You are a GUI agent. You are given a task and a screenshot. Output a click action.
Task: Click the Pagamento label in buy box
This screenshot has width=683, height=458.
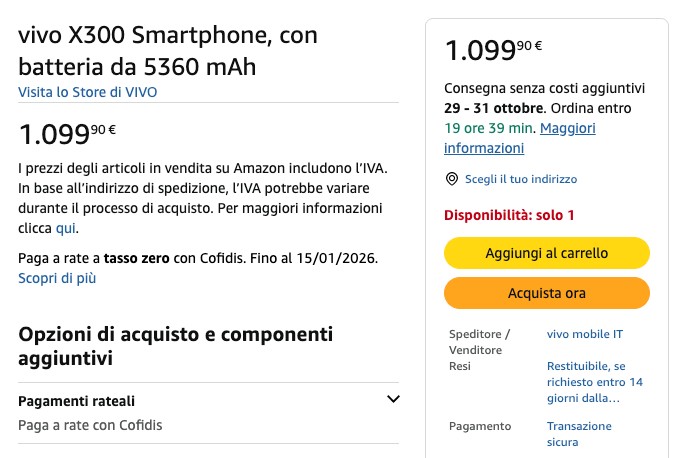tap(480, 426)
